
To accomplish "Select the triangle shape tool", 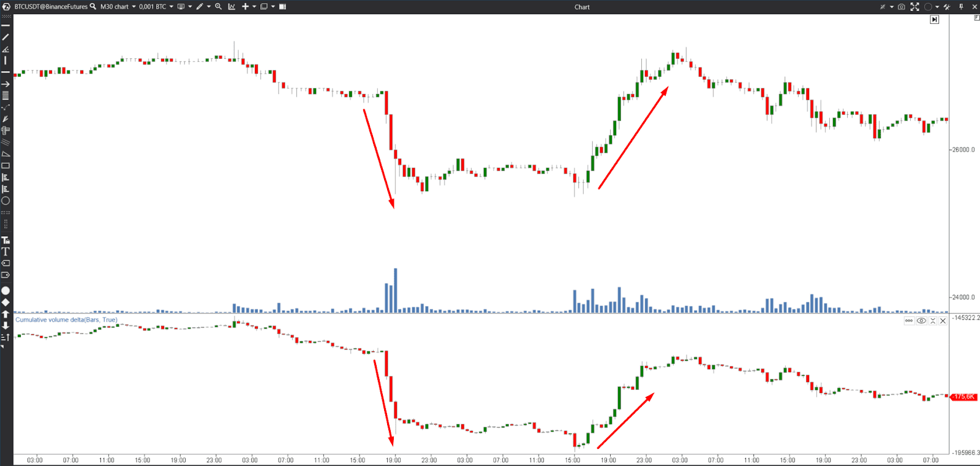I will click(6, 154).
